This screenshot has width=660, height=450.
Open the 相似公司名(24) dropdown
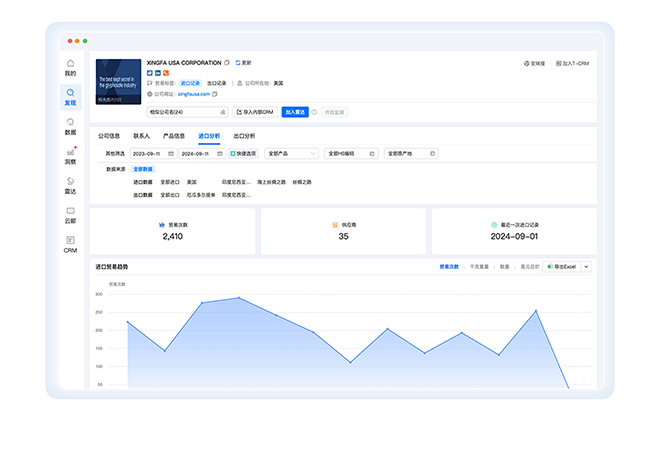point(187,112)
